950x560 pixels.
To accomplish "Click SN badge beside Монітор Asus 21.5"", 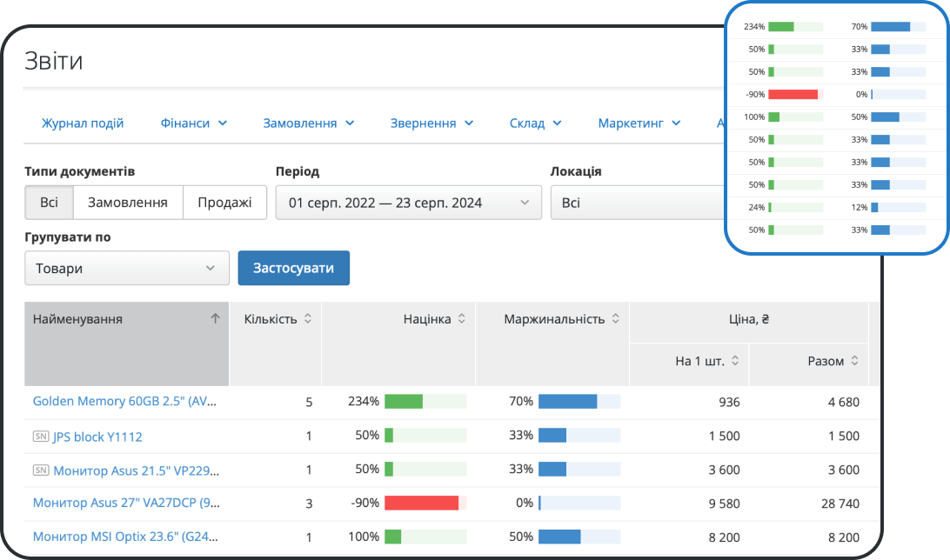I will pos(41,470).
